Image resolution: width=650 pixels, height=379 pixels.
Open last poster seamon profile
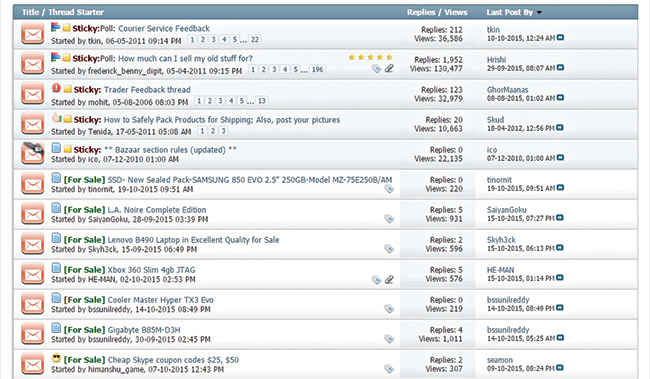(x=500, y=360)
